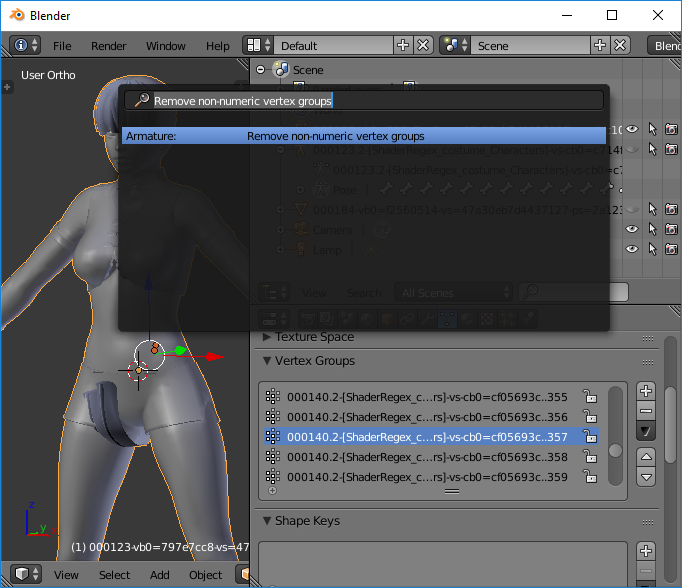Image resolution: width=682 pixels, height=588 pixels.
Task: Show the hidden 000184-vb0 mesh object
Action: pos(632,209)
